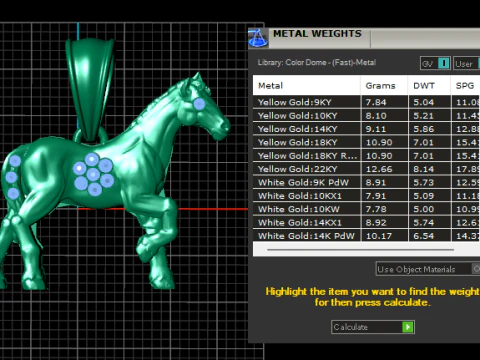This screenshot has width=480, height=360.
Task: Sort by the DWT column header
Action: [x=429, y=86]
